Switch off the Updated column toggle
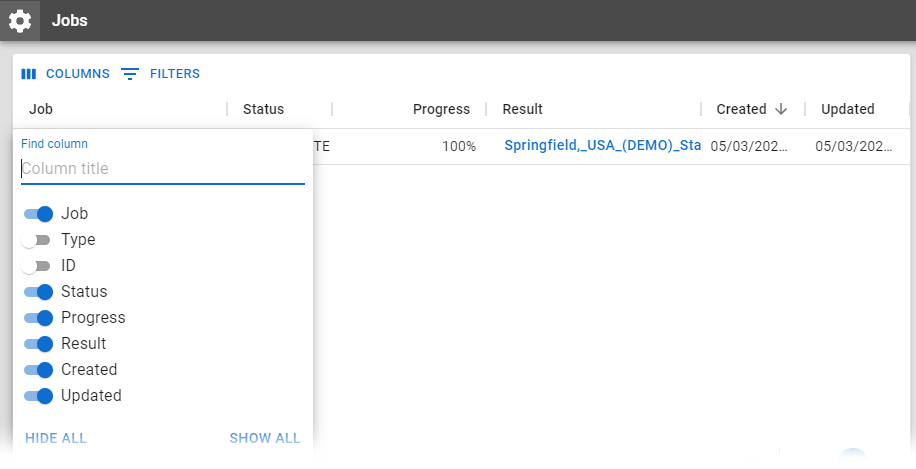Screen dimensions: 916x469 [38, 396]
